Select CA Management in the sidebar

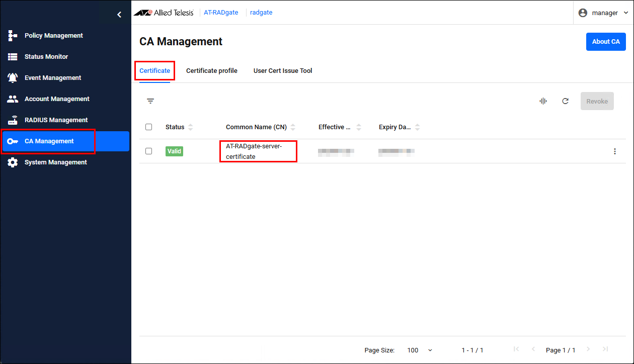(65, 141)
